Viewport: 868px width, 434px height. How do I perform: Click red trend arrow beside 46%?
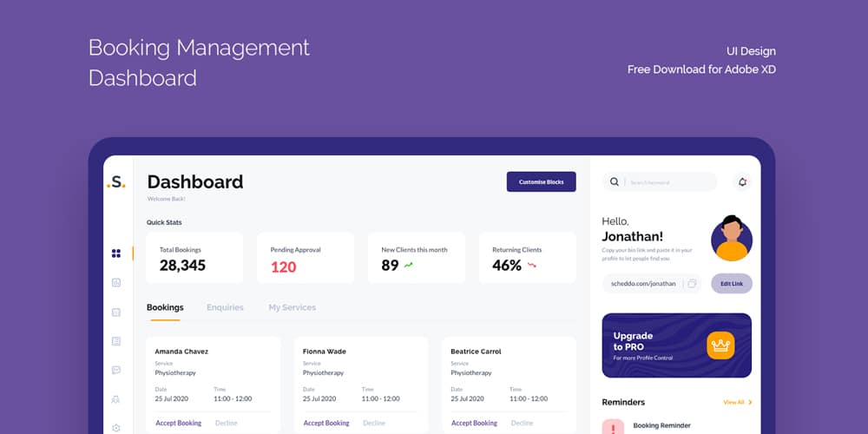532,265
